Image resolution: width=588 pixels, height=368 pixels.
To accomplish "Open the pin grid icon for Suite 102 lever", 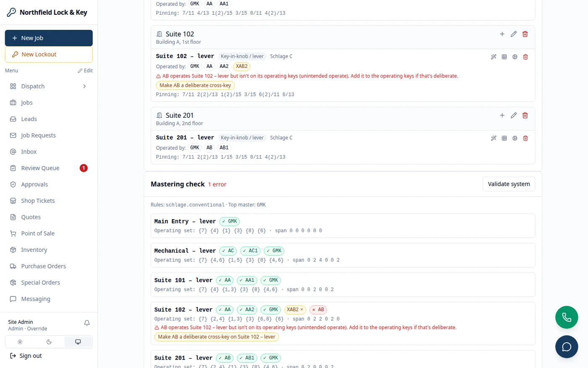I will click(x=504, y=57).
